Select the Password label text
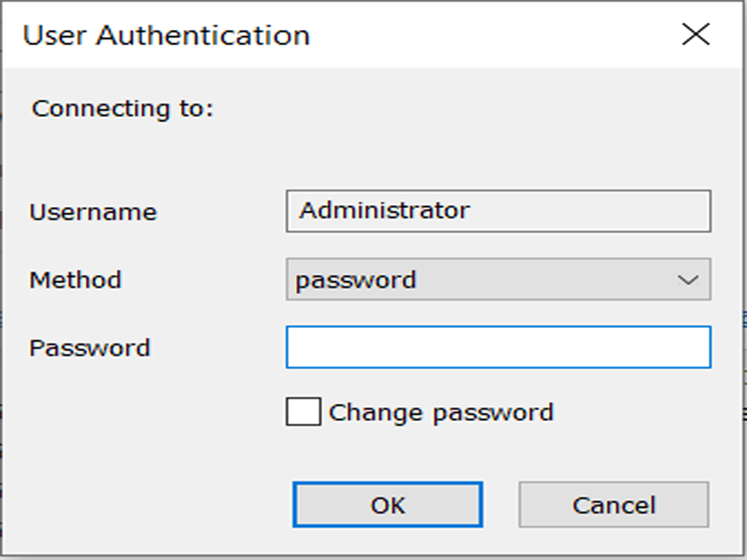Viewport: 747px width, 560px height. click(90, 347)
